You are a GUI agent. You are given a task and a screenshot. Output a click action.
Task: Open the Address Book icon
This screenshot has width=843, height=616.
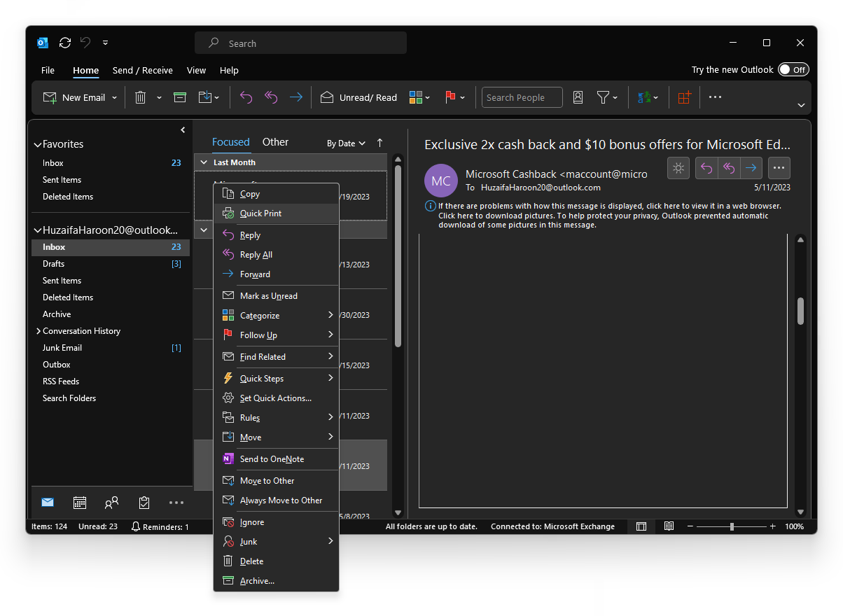[578, 98]
